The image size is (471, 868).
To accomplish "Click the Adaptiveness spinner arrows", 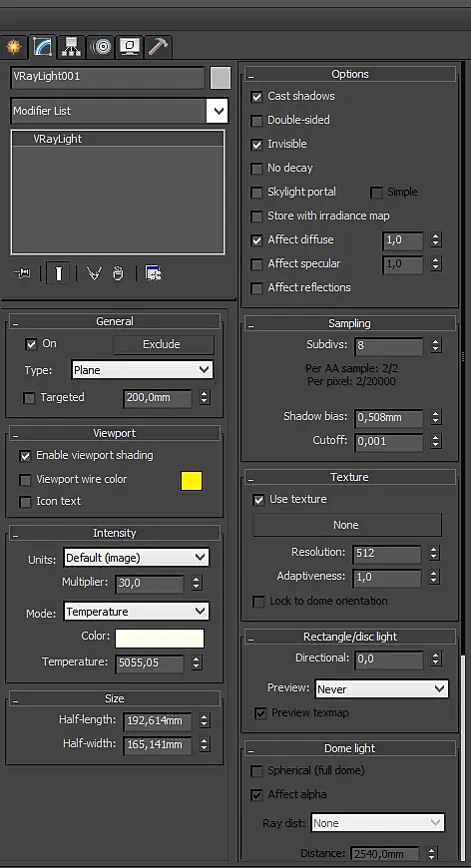I will [x=434, y=577].
